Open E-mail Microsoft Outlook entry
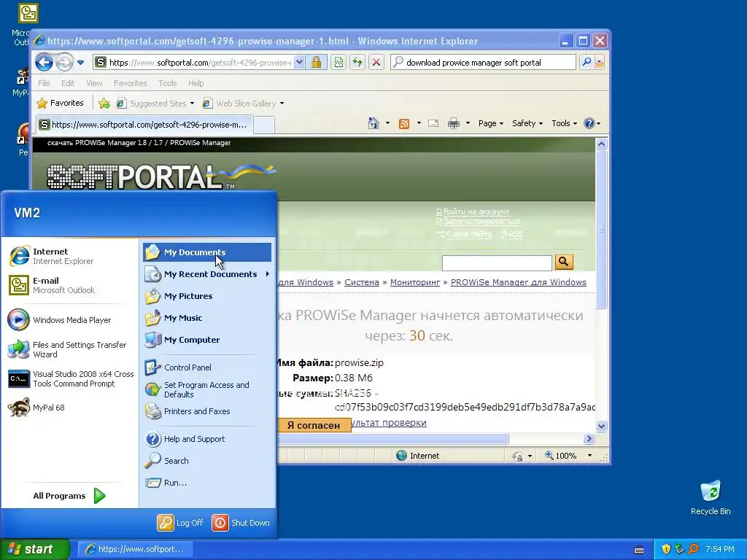 pos(69,285)
